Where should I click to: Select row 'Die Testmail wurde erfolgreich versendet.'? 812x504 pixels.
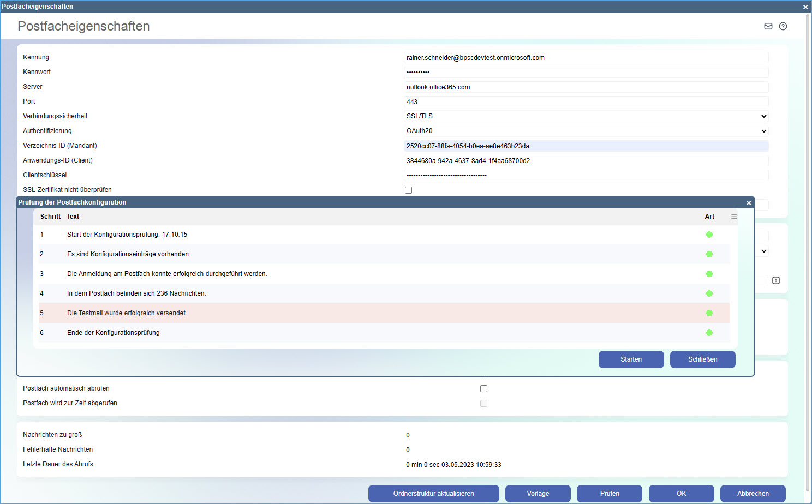[384, 313]
